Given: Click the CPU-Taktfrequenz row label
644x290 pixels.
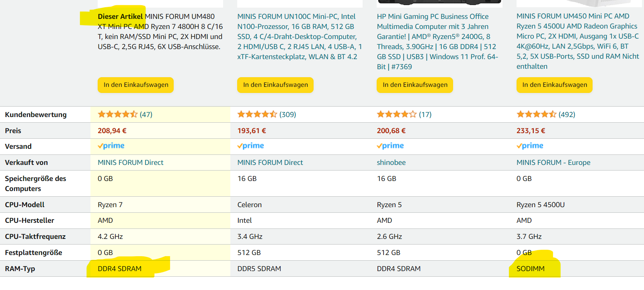Looking at the screenshot, I should click(35, 237).
